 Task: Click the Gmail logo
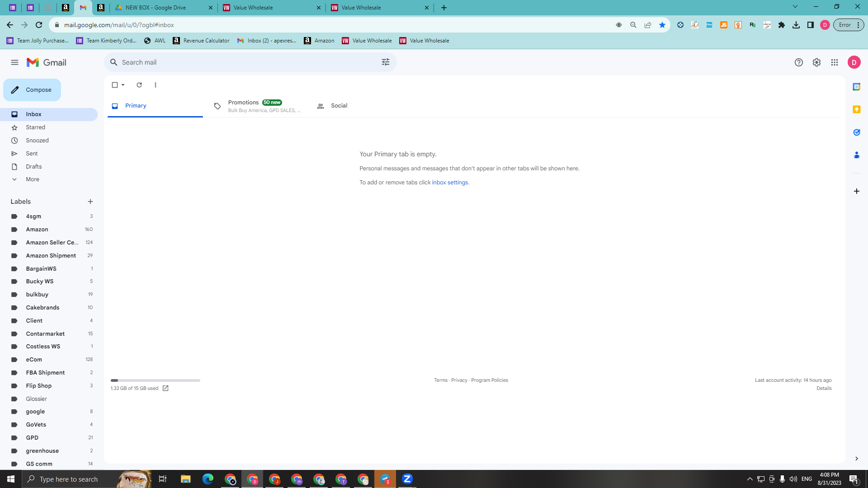(47, 62)
